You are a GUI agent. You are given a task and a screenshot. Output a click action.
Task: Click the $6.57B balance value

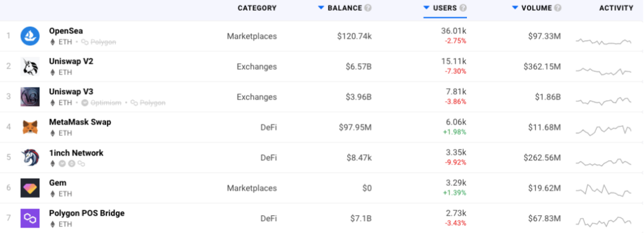358,67
